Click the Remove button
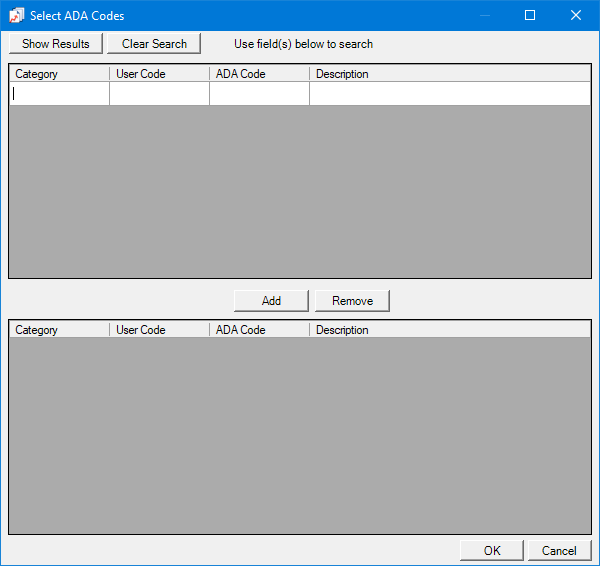 pyautogui.click(x=352, y=301)
